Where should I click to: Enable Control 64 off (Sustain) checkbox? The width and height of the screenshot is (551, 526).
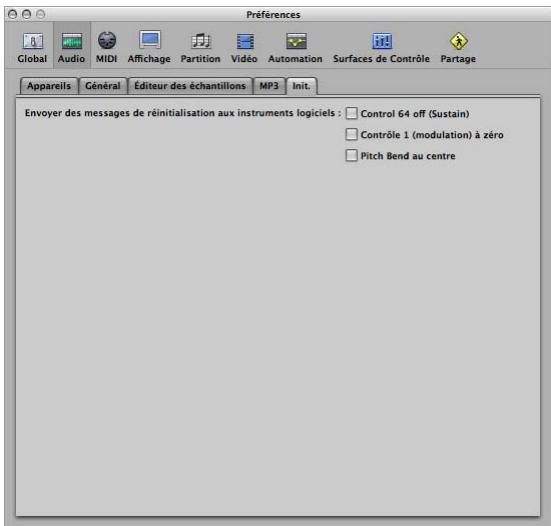(351, 113)
